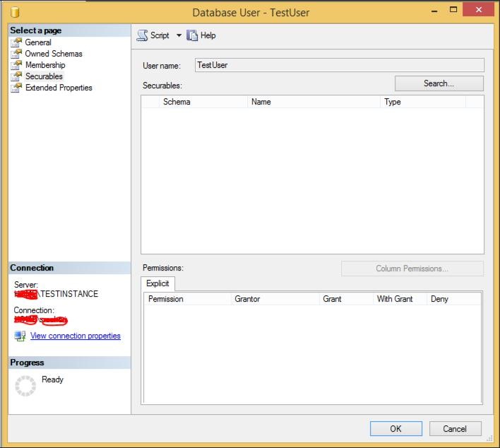
Task: Click the Search... button
Action: pyautogui.click(x=439, y=83)
